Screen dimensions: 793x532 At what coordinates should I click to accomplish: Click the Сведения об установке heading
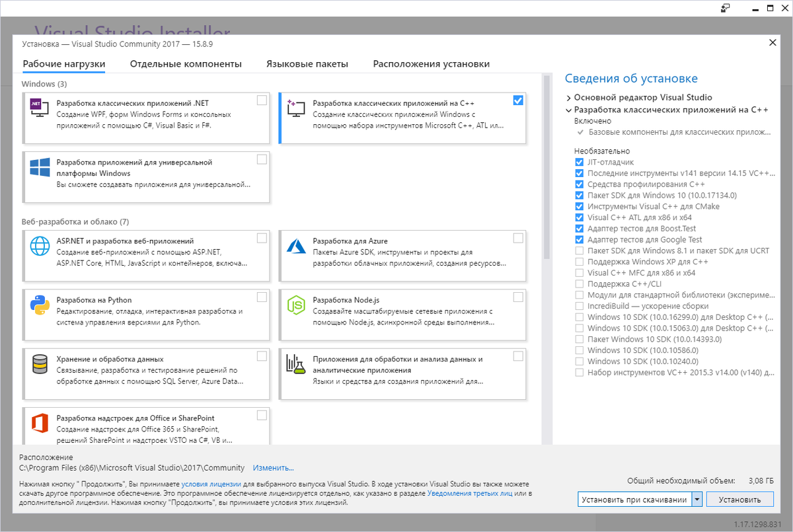[x=631, y=79]
